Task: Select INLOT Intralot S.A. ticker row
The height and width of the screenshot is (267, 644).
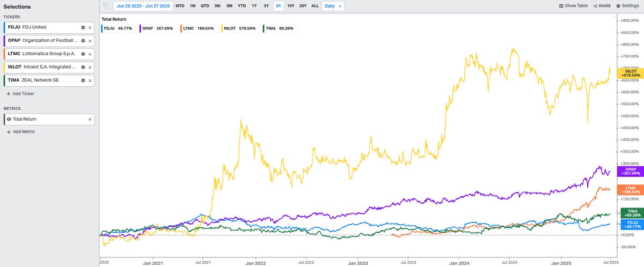Action: click(x=49, y=67)
